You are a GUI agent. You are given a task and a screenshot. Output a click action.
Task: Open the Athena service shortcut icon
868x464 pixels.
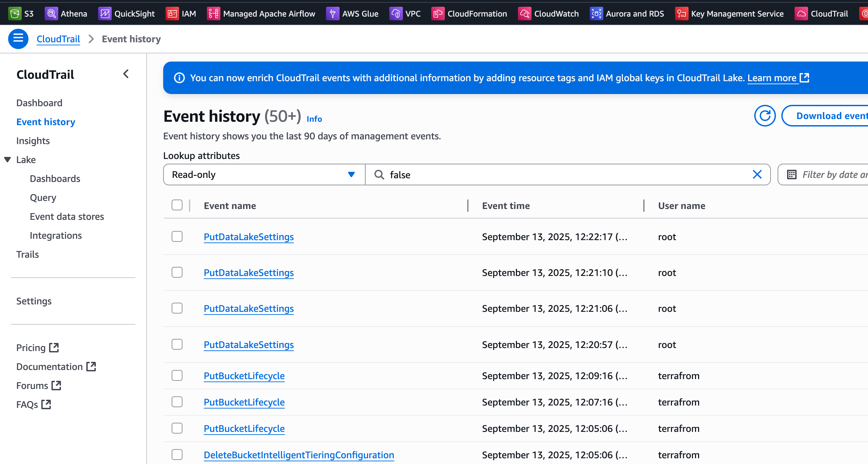(51, 14)
